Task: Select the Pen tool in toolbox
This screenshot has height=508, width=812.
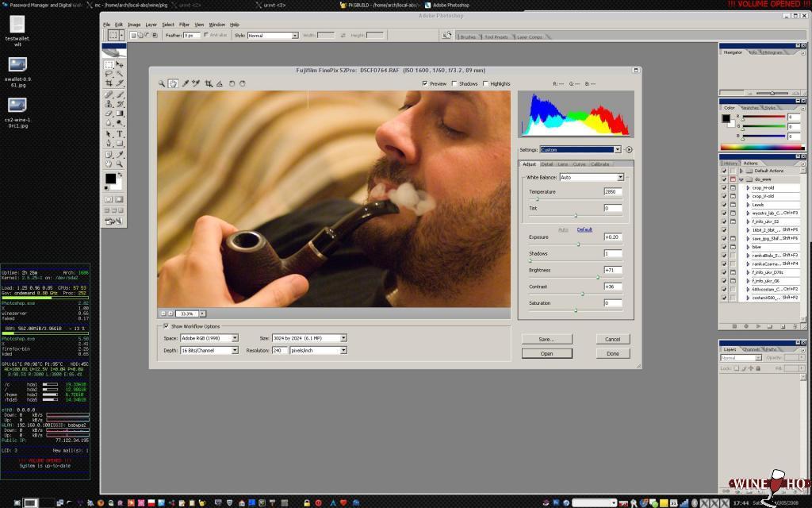Action: click(x=109, y=144)
